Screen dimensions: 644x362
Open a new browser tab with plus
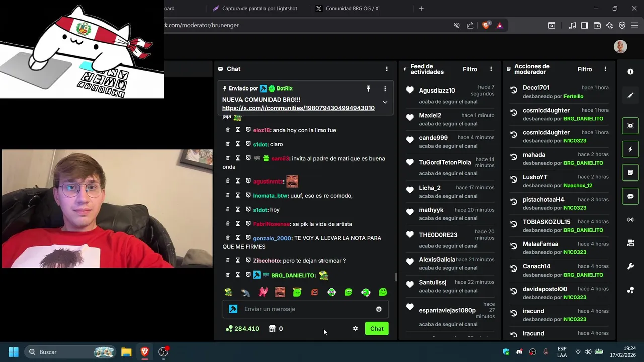point(421,8)
